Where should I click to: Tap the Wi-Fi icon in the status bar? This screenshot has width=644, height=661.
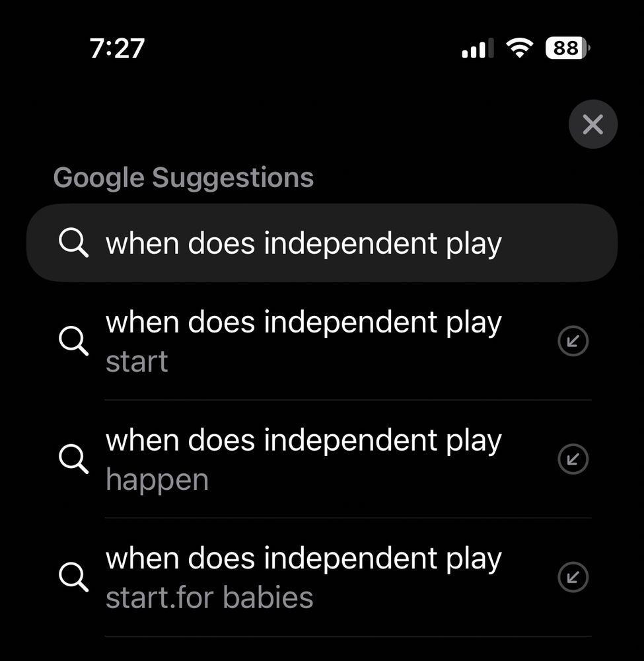coord(520,48)
